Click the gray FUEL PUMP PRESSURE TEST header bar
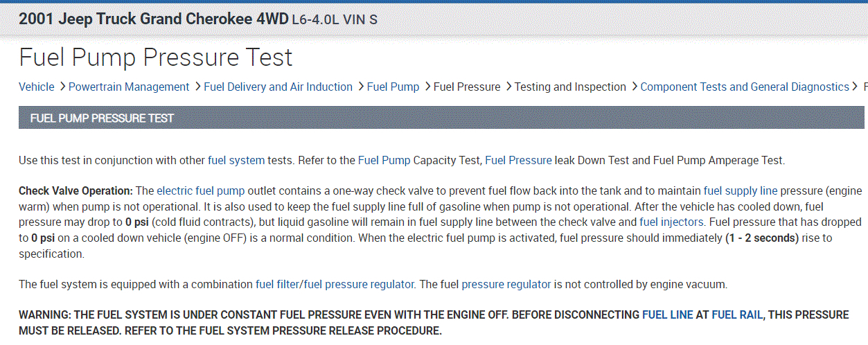The image size is (868, 345). pyautogui.click(x=442, y=118)
